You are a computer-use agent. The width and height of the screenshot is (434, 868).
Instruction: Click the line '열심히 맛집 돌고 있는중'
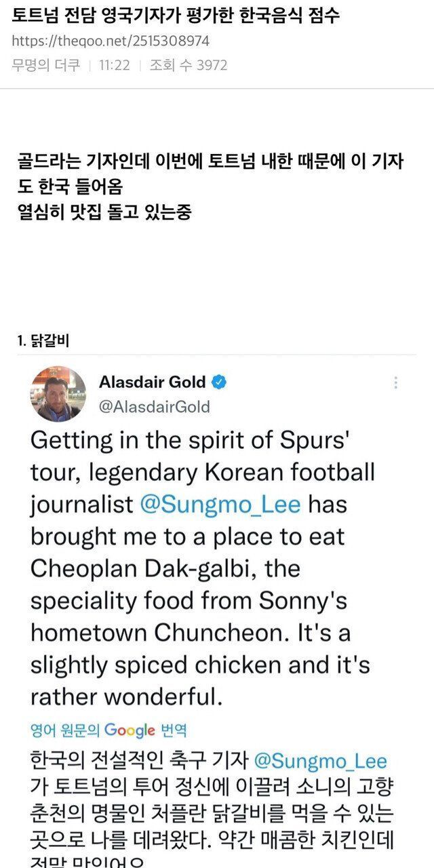coord(105,212)
